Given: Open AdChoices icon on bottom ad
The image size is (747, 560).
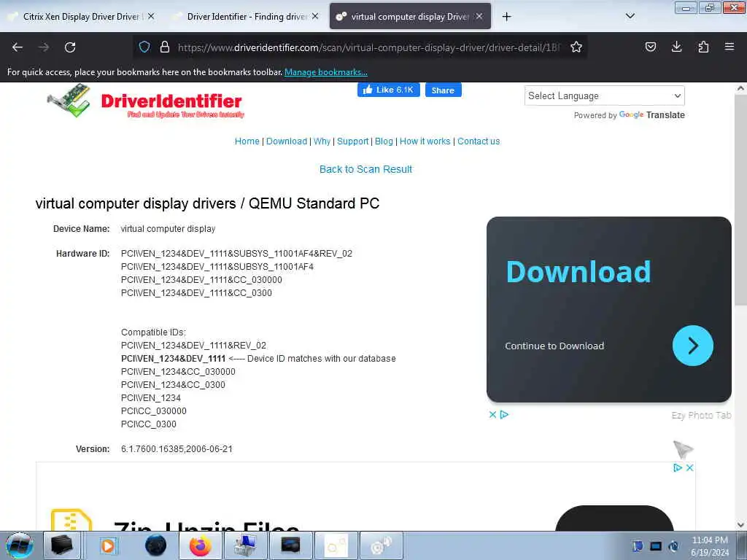Looking at the screenshot, I should click(678, 467).
